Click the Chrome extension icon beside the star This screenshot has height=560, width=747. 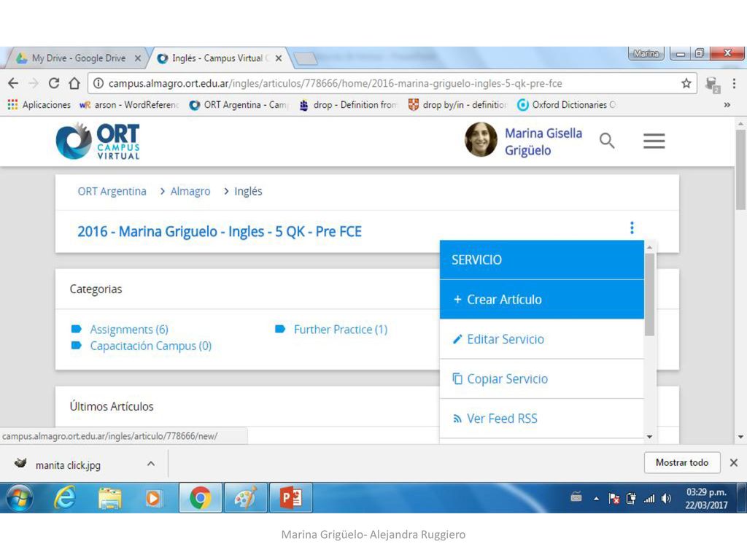coord(713,85)
